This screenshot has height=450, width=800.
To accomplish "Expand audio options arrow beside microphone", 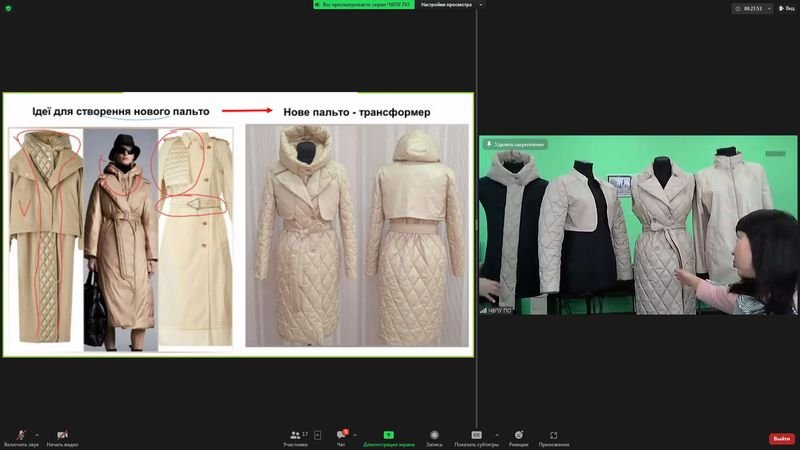I will (x=37, y=434).
